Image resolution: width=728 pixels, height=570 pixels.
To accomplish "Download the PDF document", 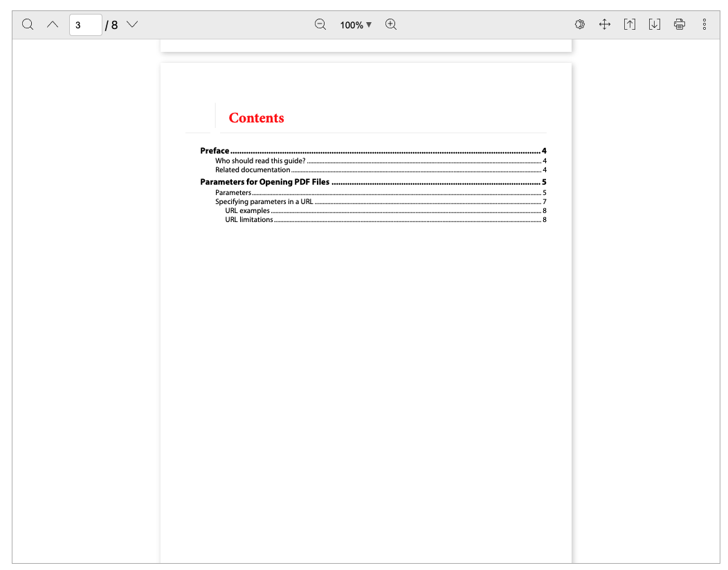I will click(654, 24).
